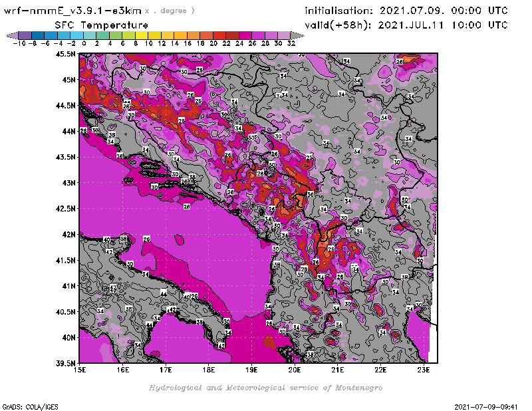Screen dimensions: 532x411
Task: Click the valid(+58h) 2021.JUL.11 10:00 UTC line
Action: (x=406, y=25)
